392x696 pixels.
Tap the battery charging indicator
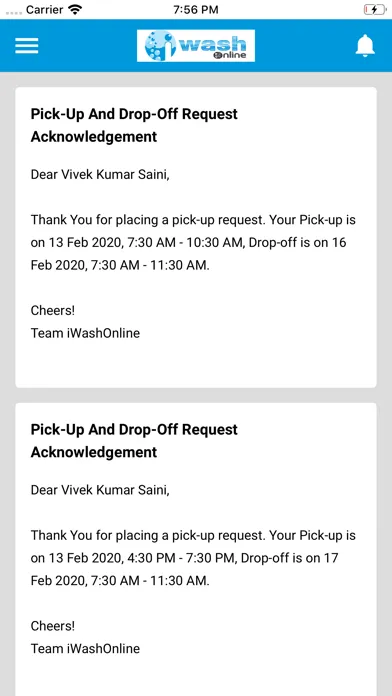point(375,10)
